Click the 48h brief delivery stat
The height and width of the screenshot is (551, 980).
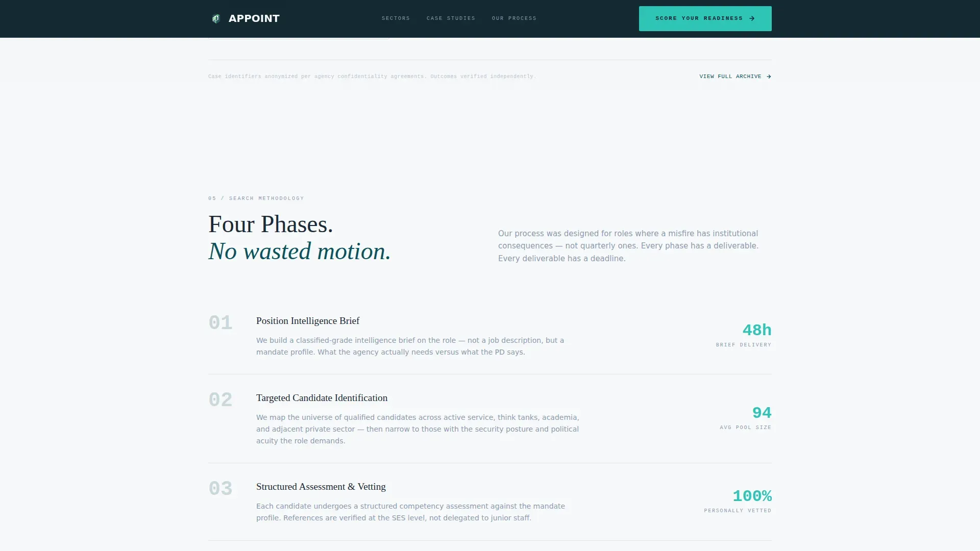tap(756, 330)
